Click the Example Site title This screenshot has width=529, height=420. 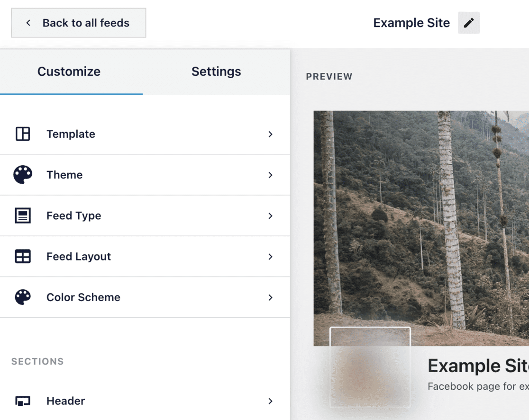(411, 22)
